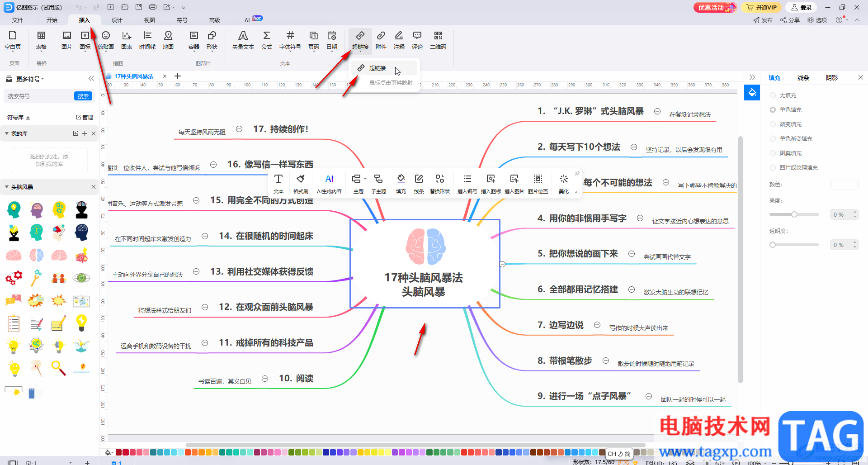The width and height of the screenshot is (868, 465).
Task: Collapse the right format panel
Action: point(752,78)
